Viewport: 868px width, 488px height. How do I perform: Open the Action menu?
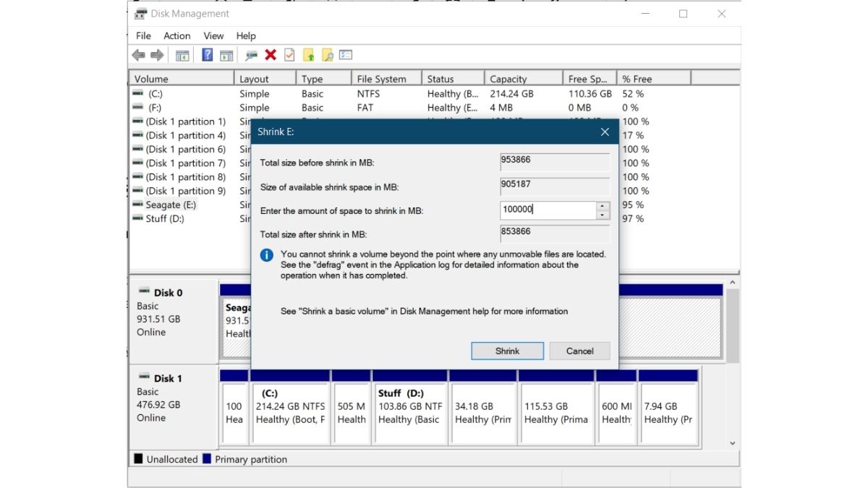pos(176,35)
